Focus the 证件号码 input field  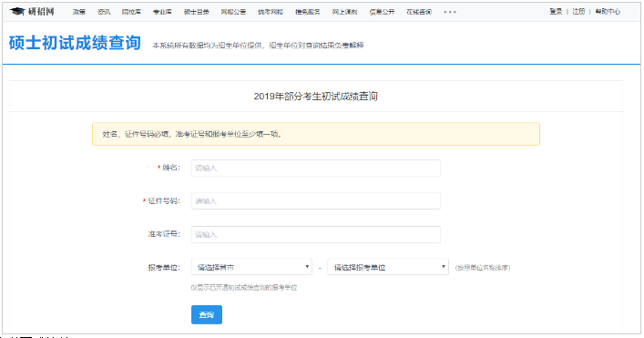tap(316, 201)
